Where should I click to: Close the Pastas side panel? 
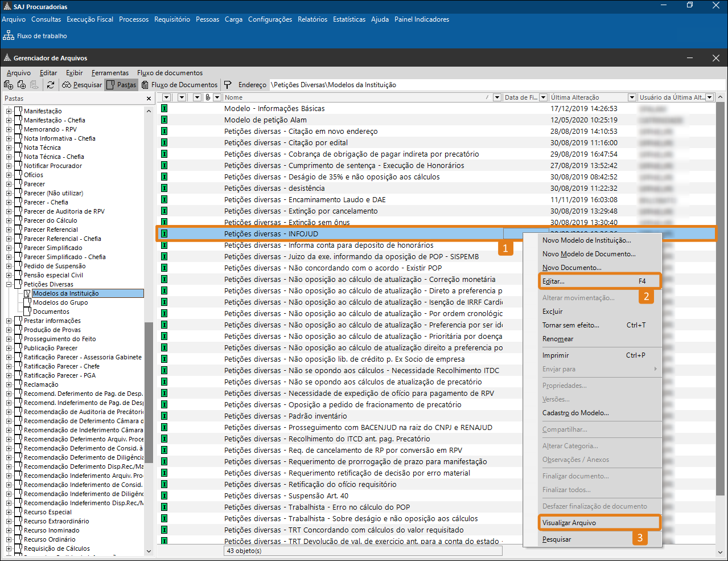tap(149, 99)
